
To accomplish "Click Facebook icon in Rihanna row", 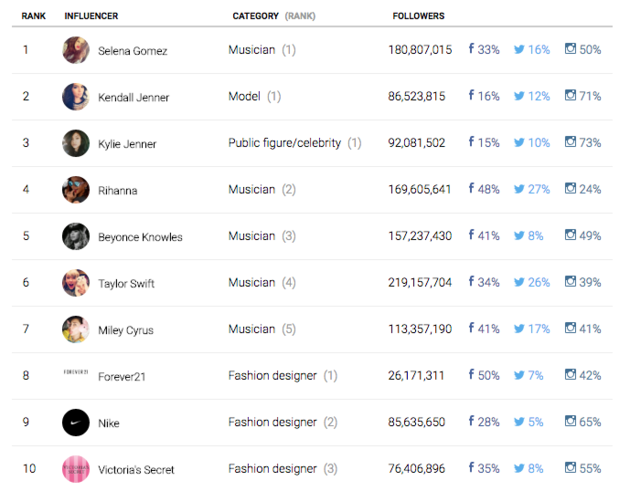I will pos(471,188).
